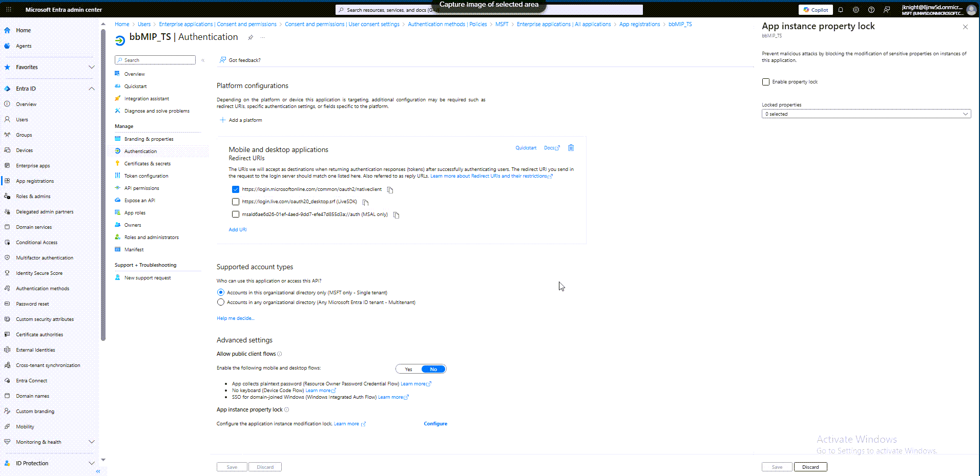Set mobile and desktop flows to Yes
The image size is (980, 476).
click(408, 369)
